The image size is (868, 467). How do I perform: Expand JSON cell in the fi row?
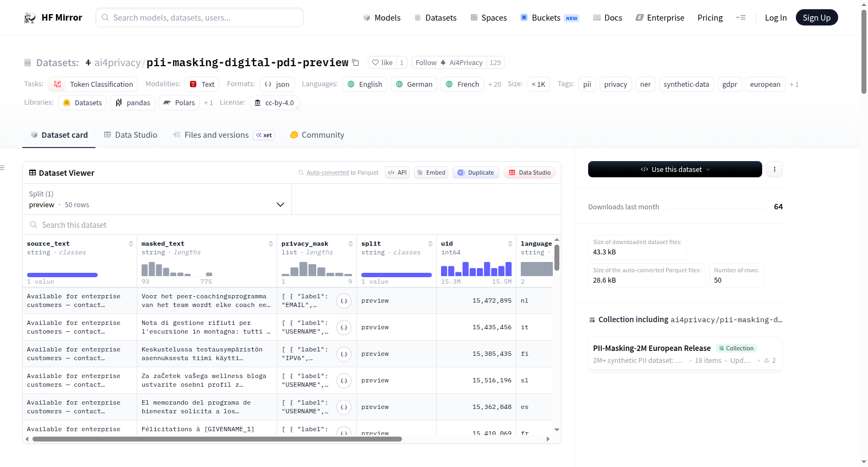(344, 354)
